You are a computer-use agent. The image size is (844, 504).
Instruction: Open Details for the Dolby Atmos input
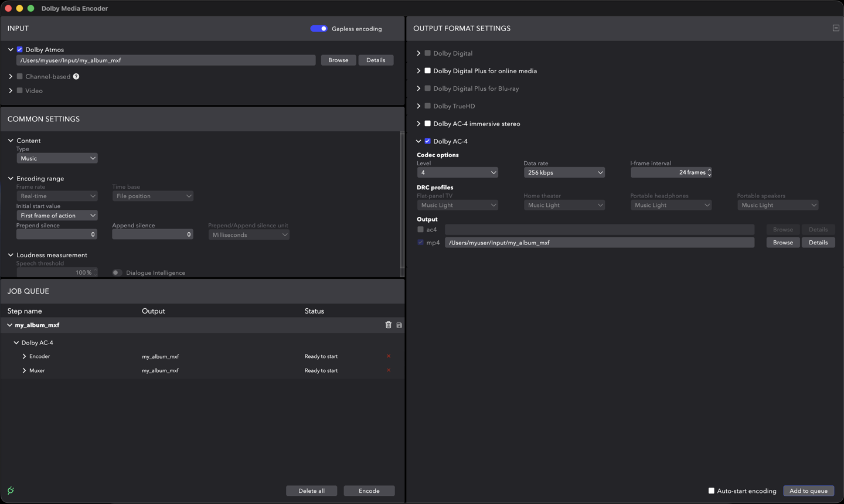376,60
